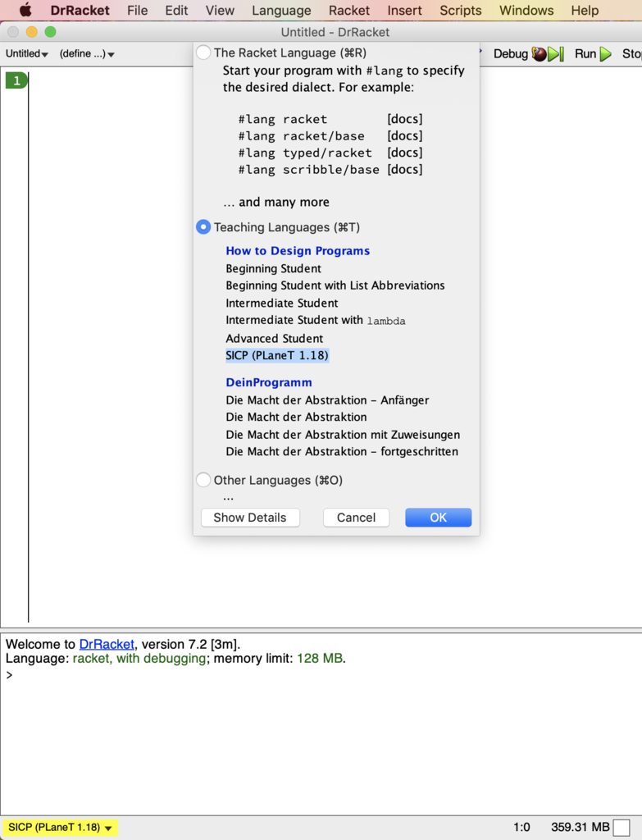Select the Teaching Languages radio button

203,227
